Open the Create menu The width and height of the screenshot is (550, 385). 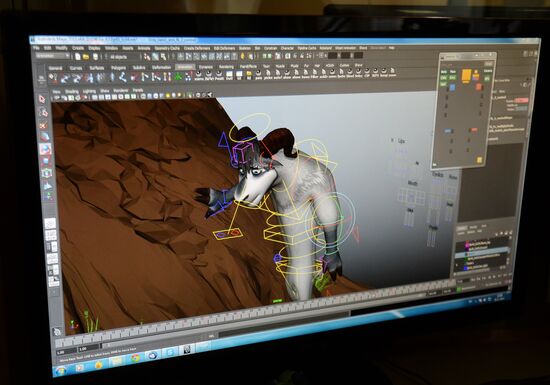[78, 48]
